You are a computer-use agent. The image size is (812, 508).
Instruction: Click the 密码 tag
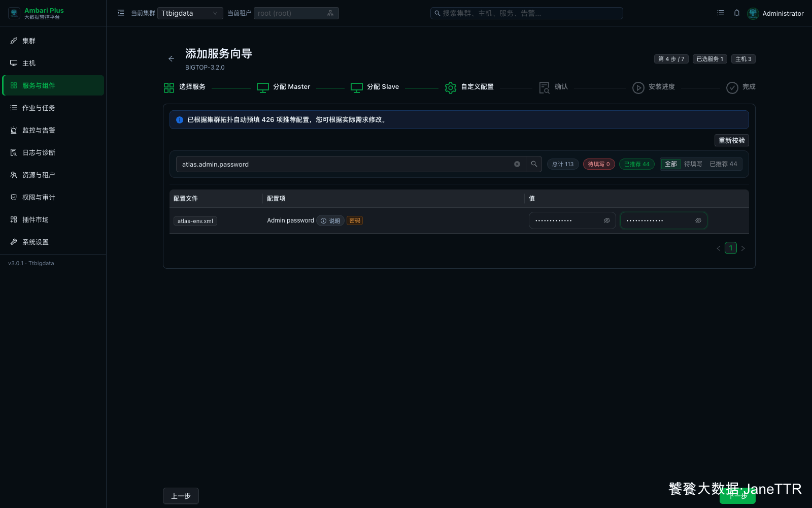click(355, 220)
